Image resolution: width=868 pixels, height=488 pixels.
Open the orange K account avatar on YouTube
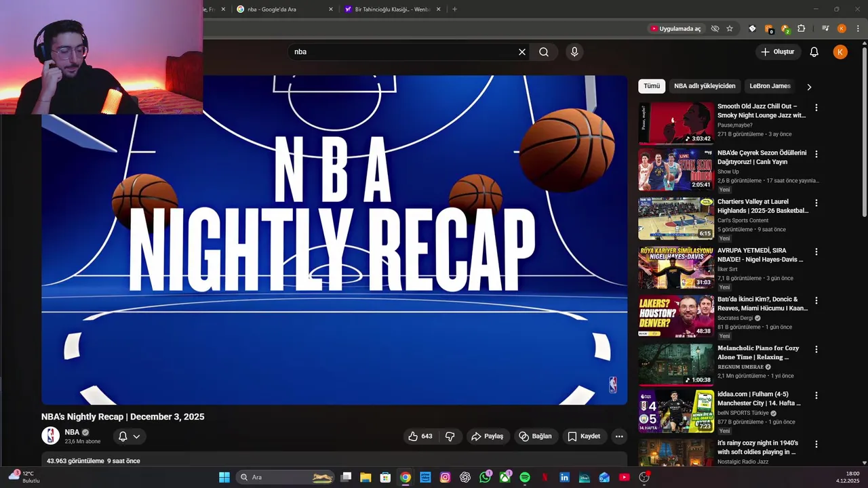click(x=840, y=52)
